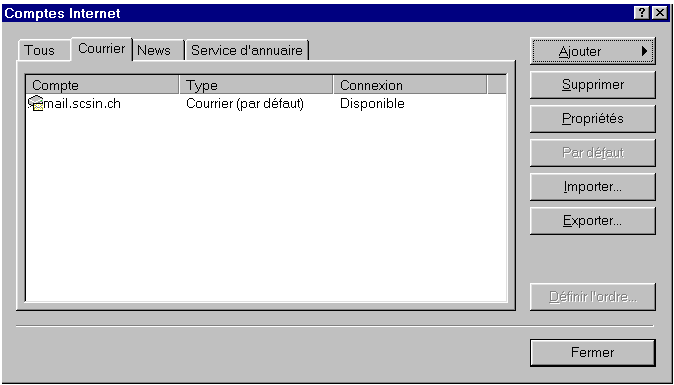Click the title bar help question mark
The height and width of the screenshot is (385, 674).
coord(641,13)
